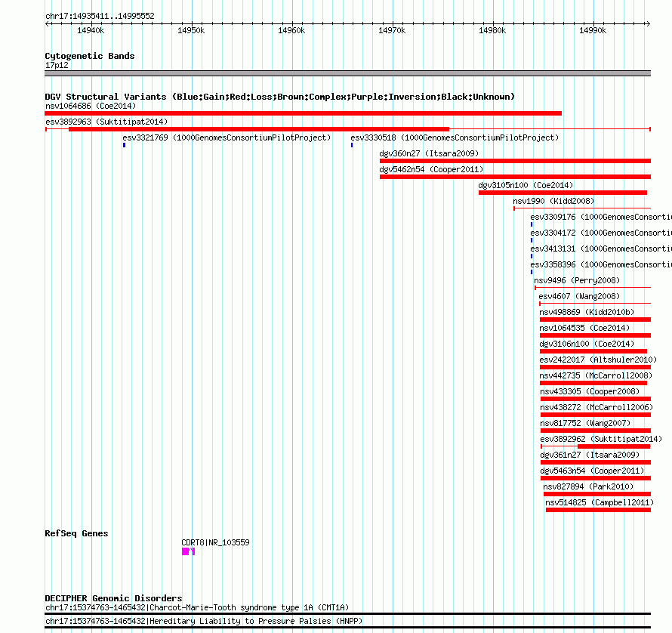The image size is (672, 633).
Task: Select dgv5463n54 (Cooper2011) label
Action: (592, 471)
